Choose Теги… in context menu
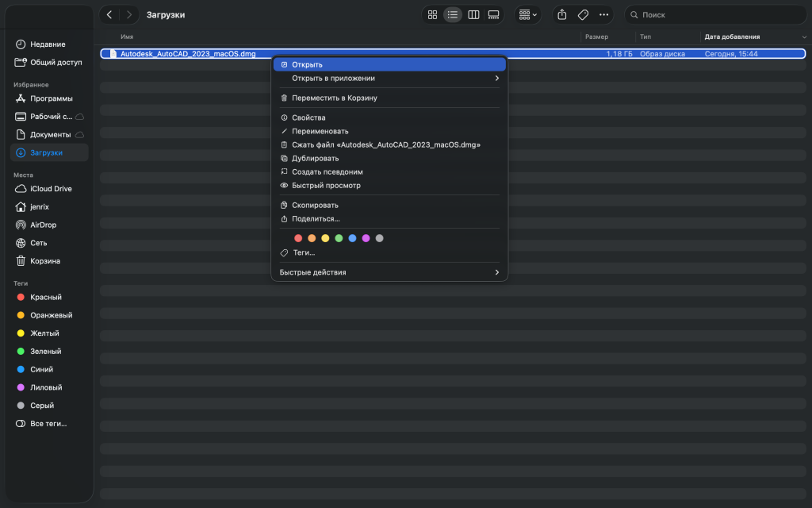The image size is (812, 508). pyautogui.click(x=389, y=252)
